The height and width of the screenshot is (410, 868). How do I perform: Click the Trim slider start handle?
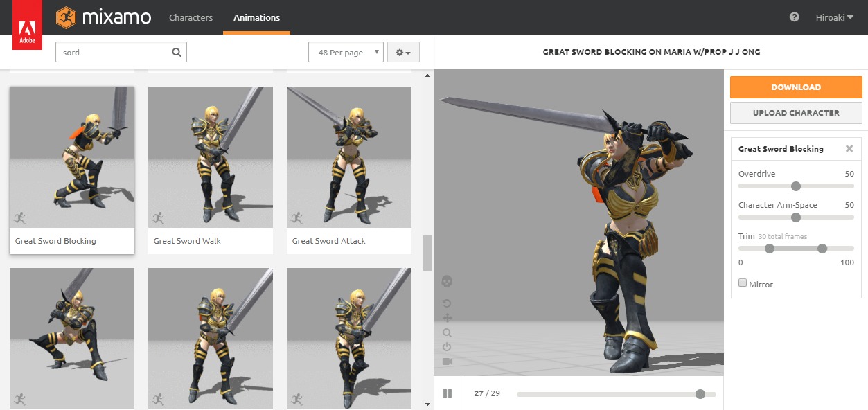coord(770,249)
